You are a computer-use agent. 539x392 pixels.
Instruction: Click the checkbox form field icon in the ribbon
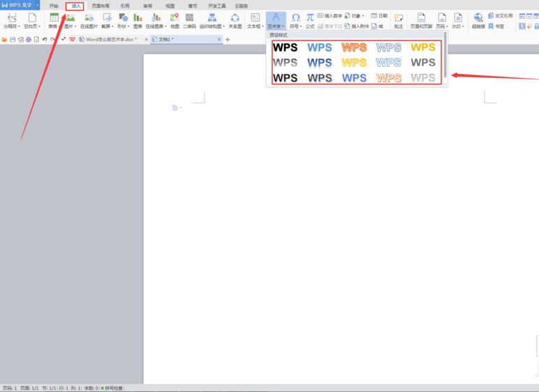click(x=529, y=16)
